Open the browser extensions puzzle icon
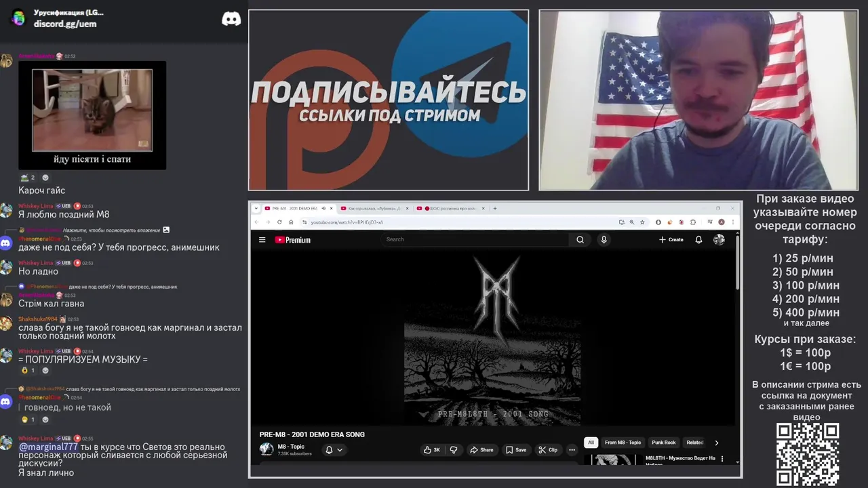Image resolution: width=868 pixels, height=488 pixels. pyautogui.click(x=693, y=222)
